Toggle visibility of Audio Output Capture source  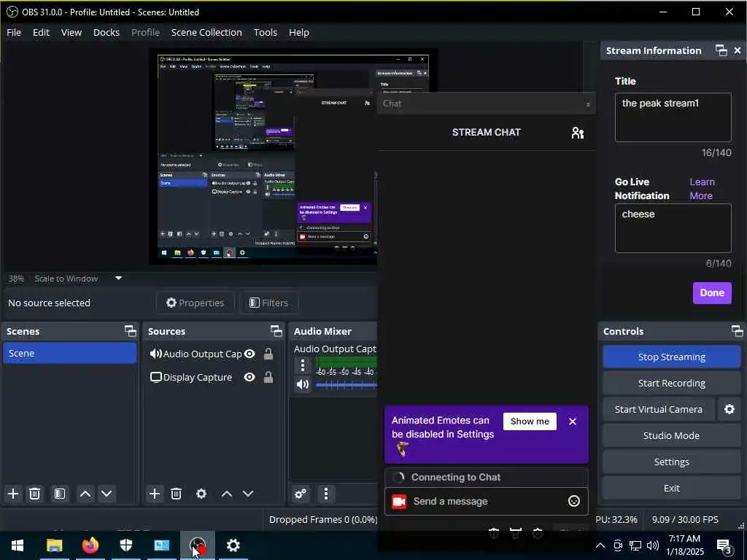[249, 354]
